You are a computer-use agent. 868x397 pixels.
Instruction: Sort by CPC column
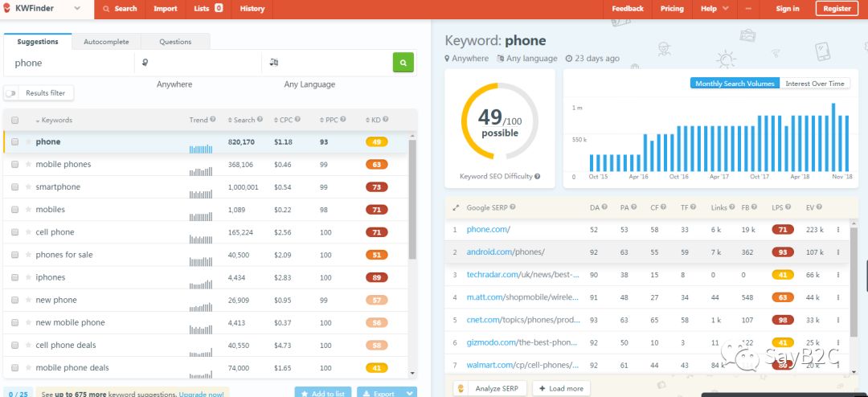(x=283, y=120)
